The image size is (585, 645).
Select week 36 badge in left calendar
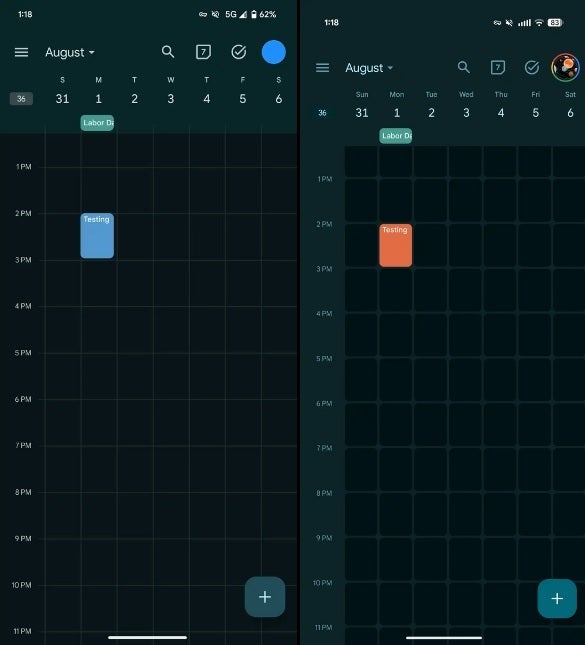[21, 99]
